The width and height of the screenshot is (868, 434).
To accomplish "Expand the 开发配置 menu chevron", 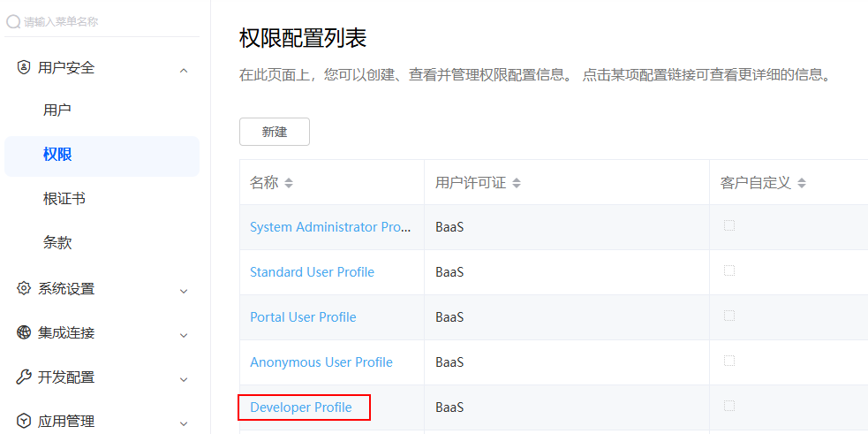I will point(184,380).
